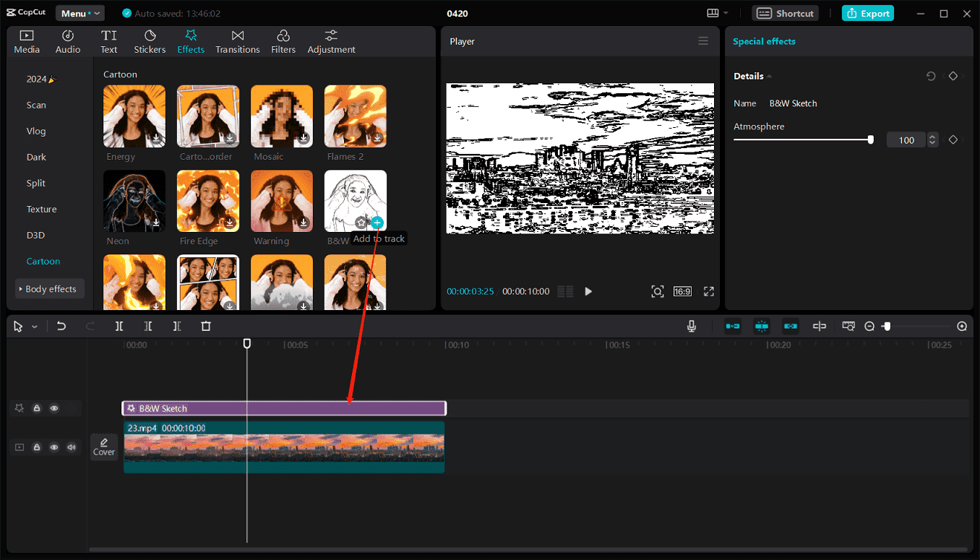
Task: Collapse the Details section
Action: click(770, 77)
